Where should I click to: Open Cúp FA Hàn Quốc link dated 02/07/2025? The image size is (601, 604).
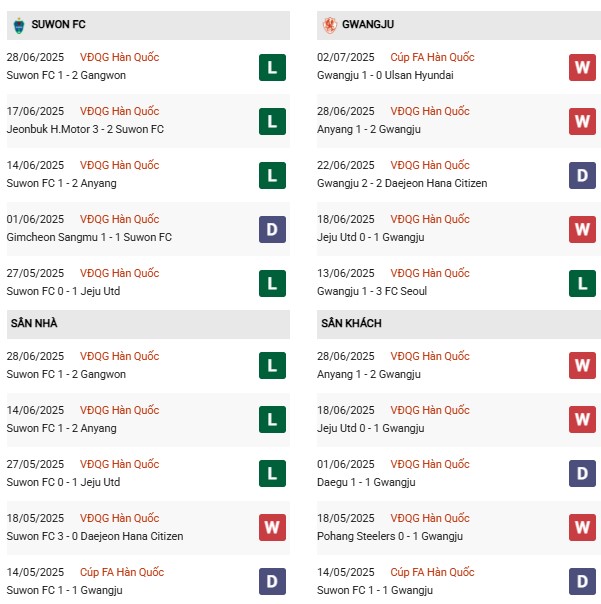(432, 58)
